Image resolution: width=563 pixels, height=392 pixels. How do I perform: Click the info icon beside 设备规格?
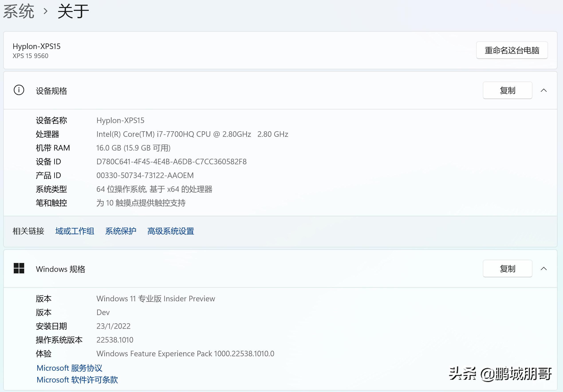tap(19, 90)
